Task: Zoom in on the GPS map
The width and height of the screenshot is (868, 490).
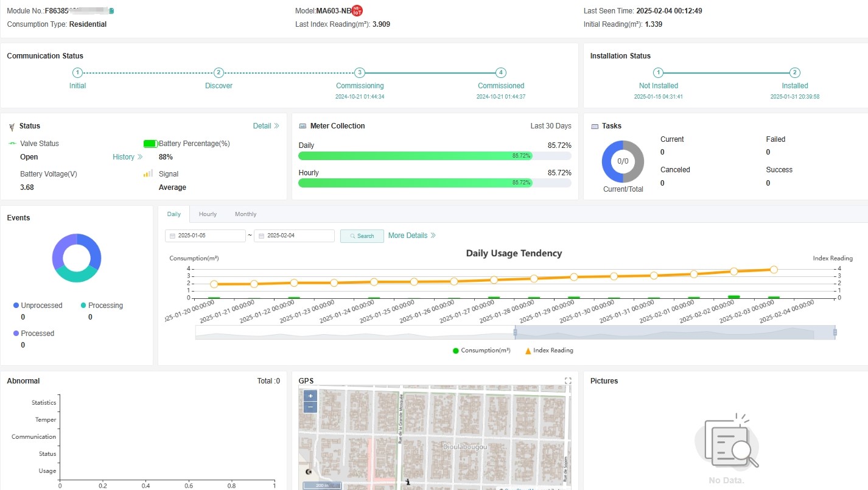Action: [x=310, y=396]
